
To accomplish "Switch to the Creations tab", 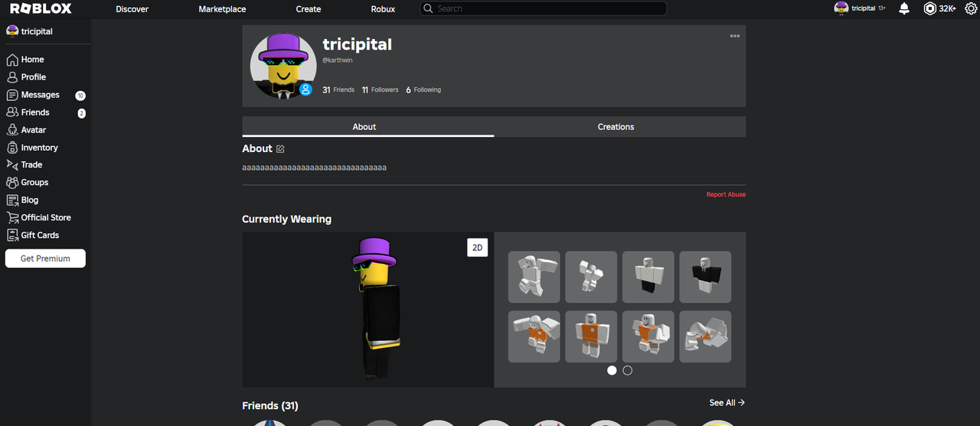I will pyautogui.click(x=619, y=126).
